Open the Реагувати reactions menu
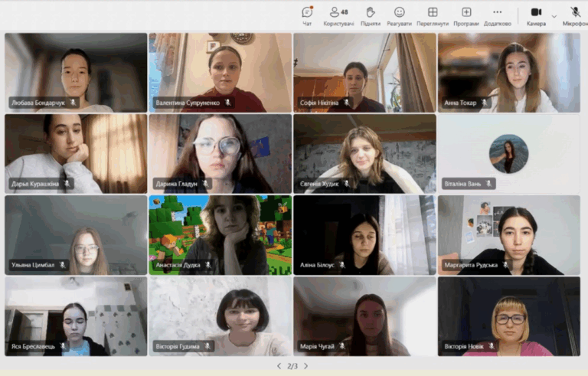Screen dimensions: 588x376 pos(399,14)
